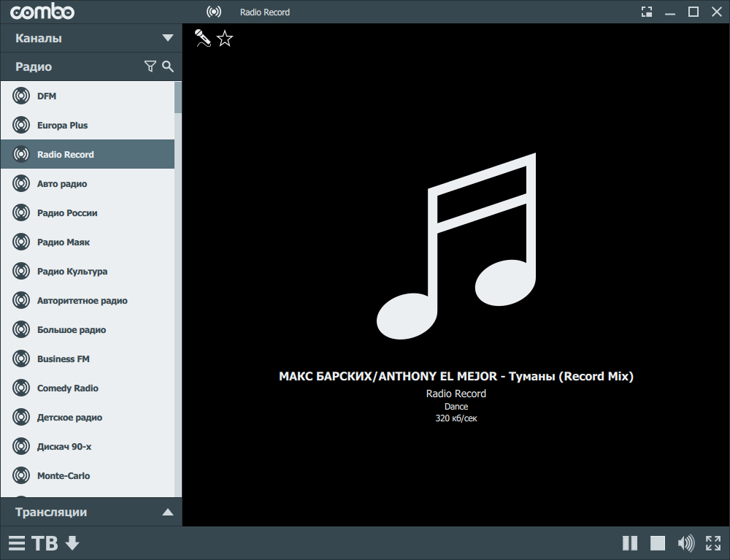Click the broadcast icon beside title
This screenshot has height=560, width=730.
214,12
